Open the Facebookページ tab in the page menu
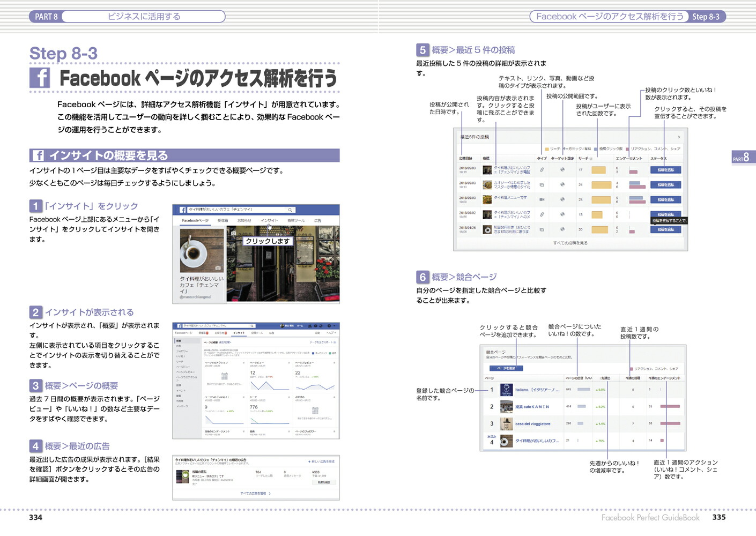The height and width of the screenshot is (536, 756). tap(195, 220)
